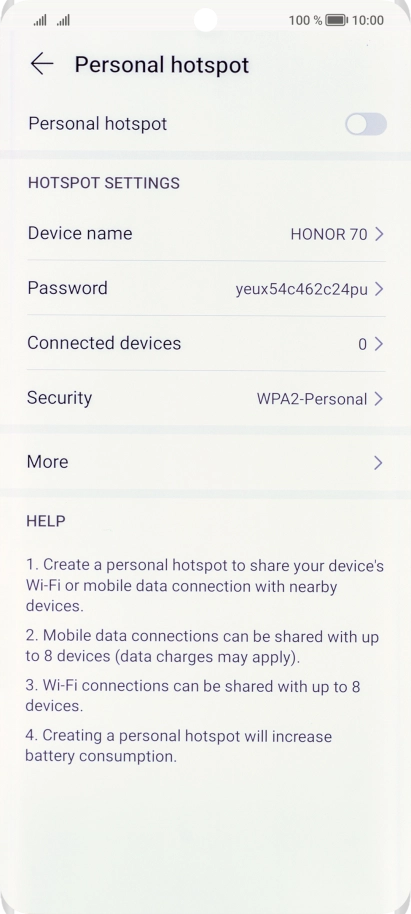Open the Security setting

tap(206, 398)
